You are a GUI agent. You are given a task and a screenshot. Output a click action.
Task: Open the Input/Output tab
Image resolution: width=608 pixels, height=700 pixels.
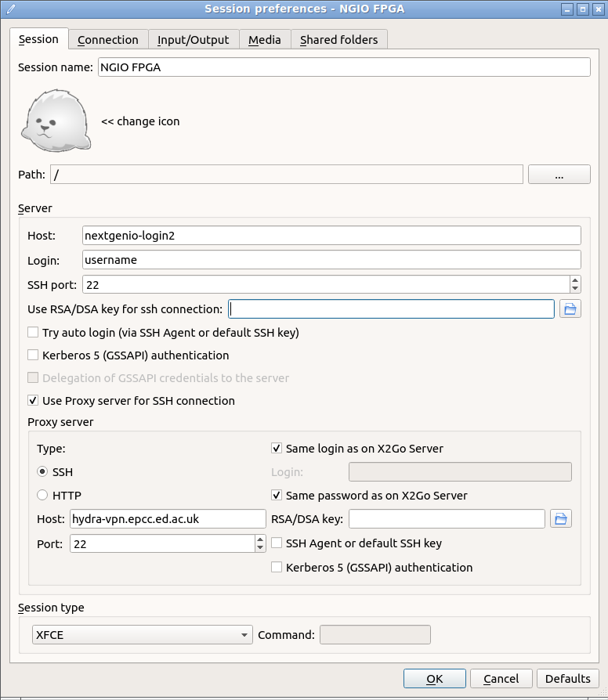[194, 40]
